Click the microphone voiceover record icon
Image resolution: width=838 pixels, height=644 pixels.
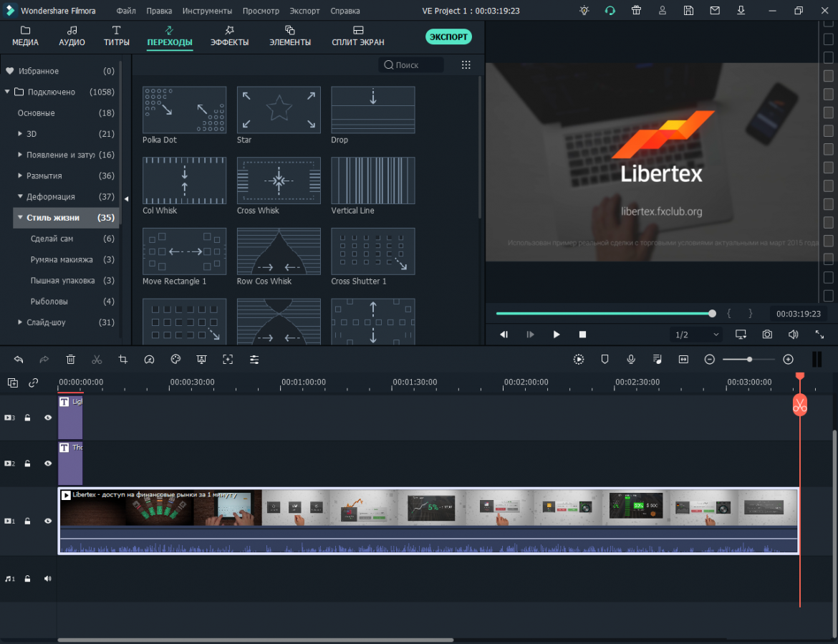tap(631, 360)
